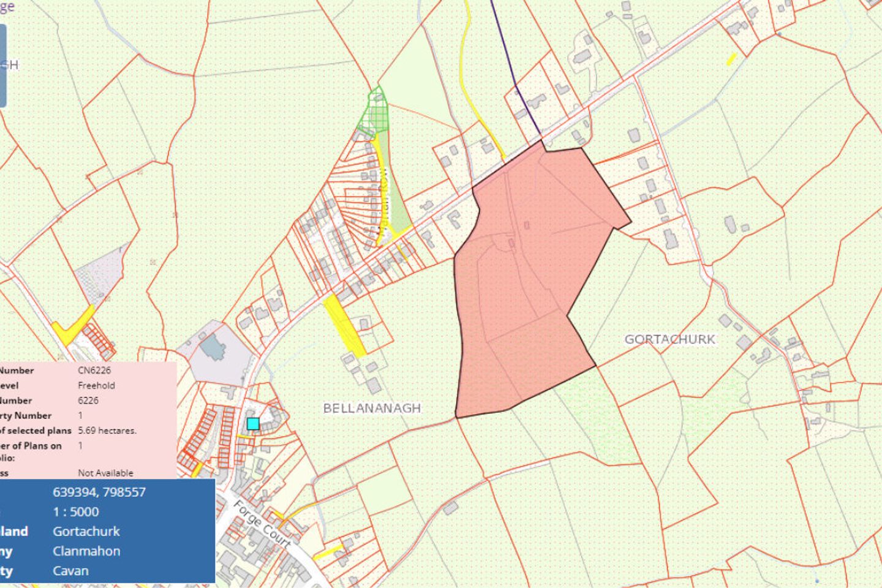Select the green hatched plot near top of map
This screenshot has width=882, height=588.
point(376,110)
